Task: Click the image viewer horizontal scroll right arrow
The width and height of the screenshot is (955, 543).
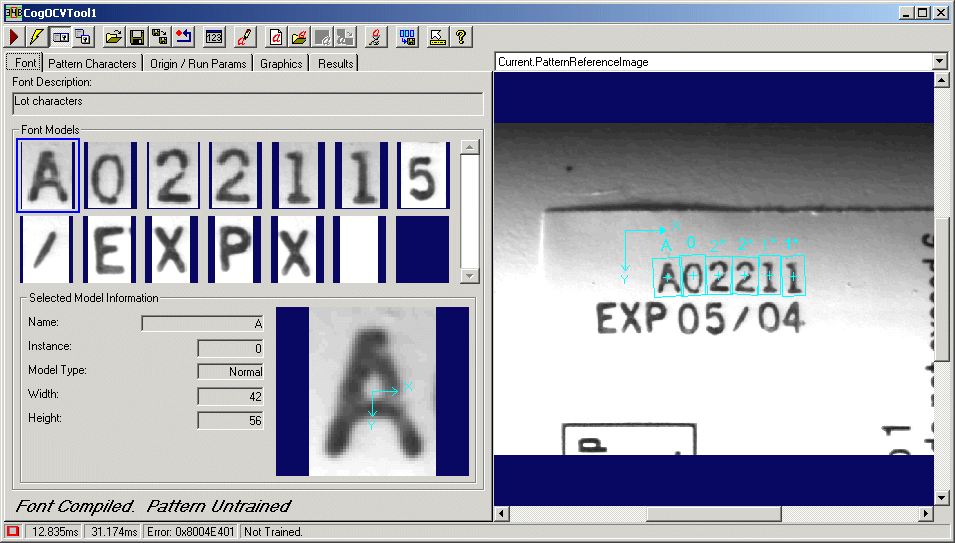Action: pos(925,513)
